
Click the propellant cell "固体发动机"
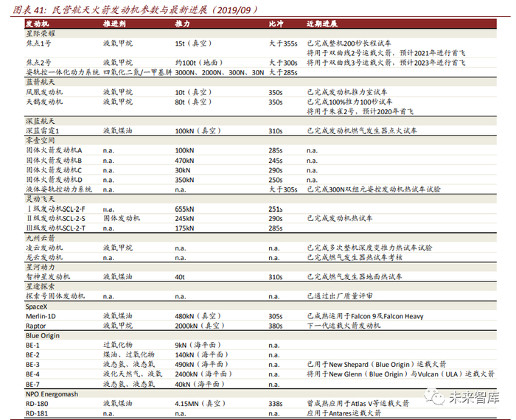click(x=122, y=218)
